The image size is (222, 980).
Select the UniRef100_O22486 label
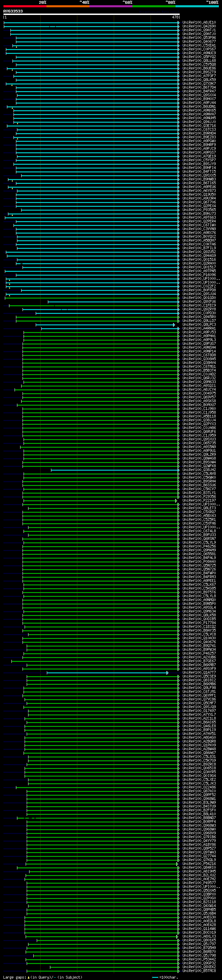[199, 787]
